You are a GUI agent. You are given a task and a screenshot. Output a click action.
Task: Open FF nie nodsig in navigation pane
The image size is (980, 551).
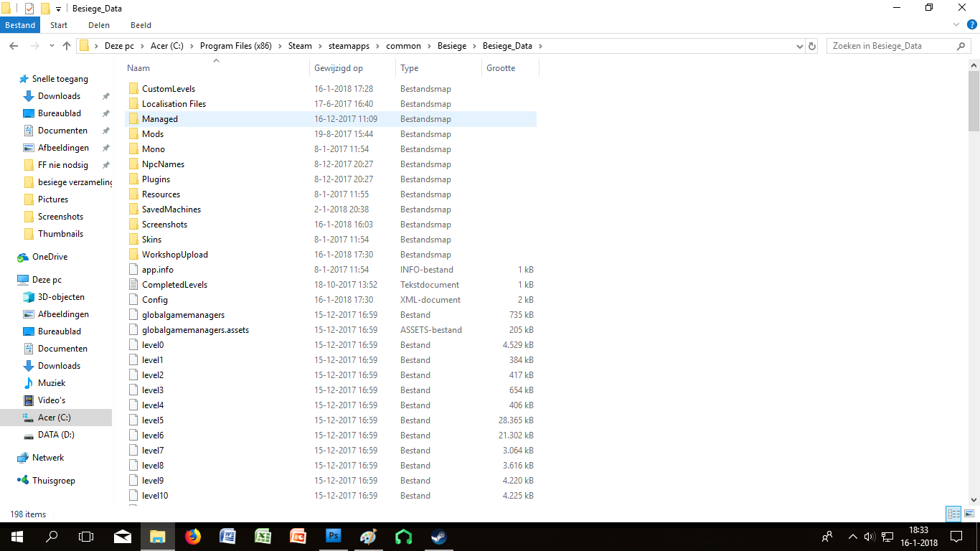63,165
